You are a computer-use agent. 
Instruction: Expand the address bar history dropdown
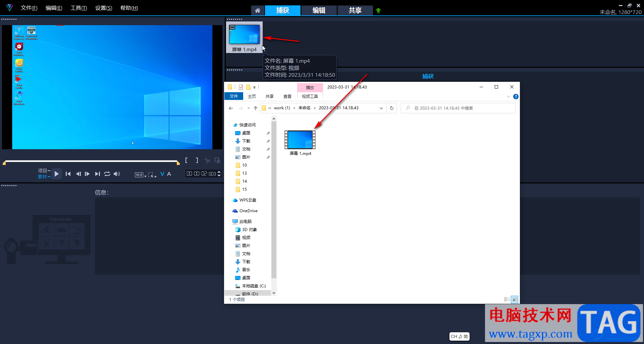click(381, 108)
